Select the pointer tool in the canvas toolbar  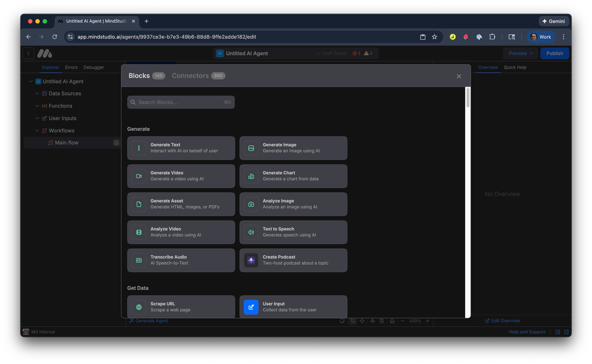tap(353, 321)
